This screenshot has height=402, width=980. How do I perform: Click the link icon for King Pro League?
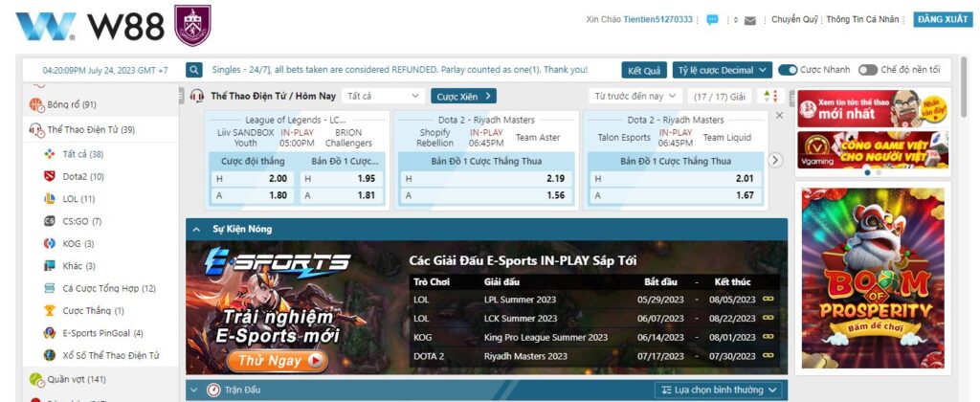768,336
